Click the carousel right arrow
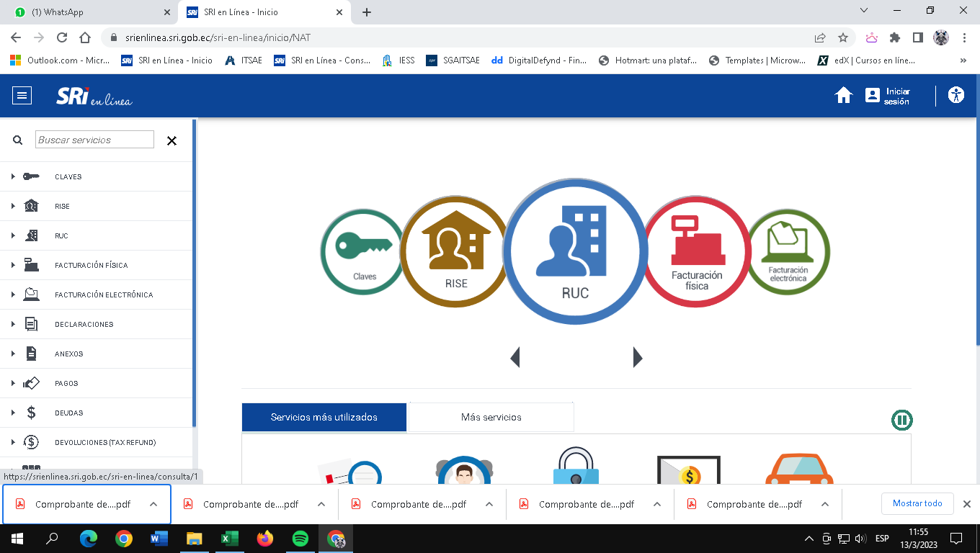Image resolution: width=980 pixels, height=553 pixels. point(637,357)
